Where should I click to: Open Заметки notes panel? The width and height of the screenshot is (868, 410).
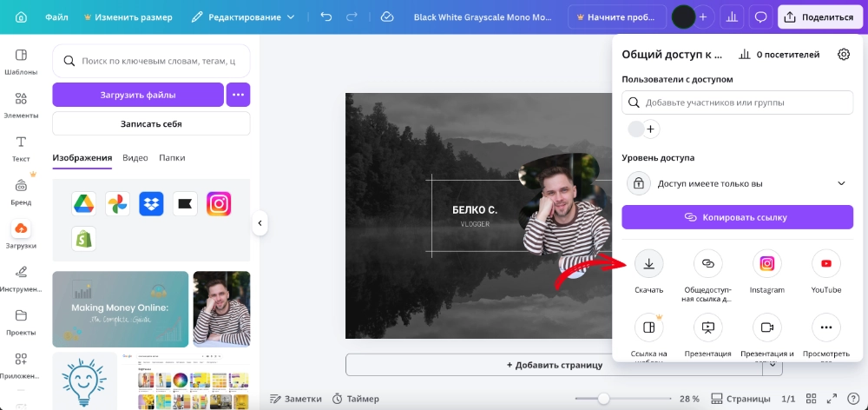pos(296,399)
